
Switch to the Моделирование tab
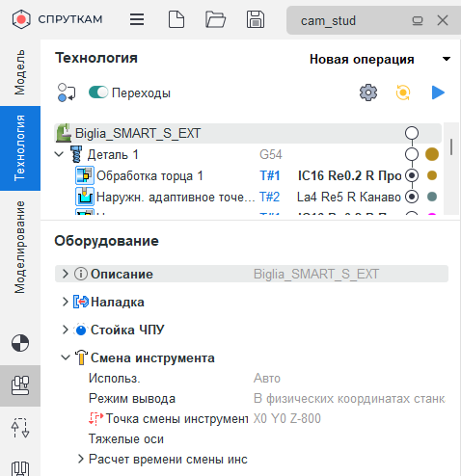click(19, 248)
